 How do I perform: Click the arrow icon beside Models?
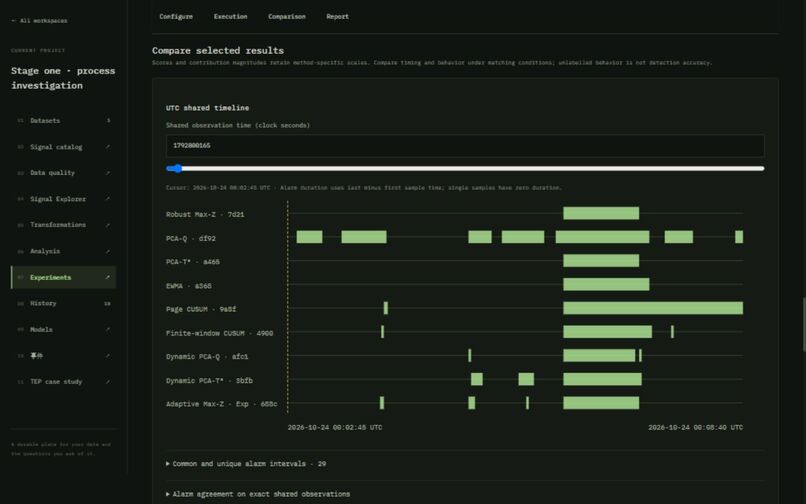click(107, 330)
